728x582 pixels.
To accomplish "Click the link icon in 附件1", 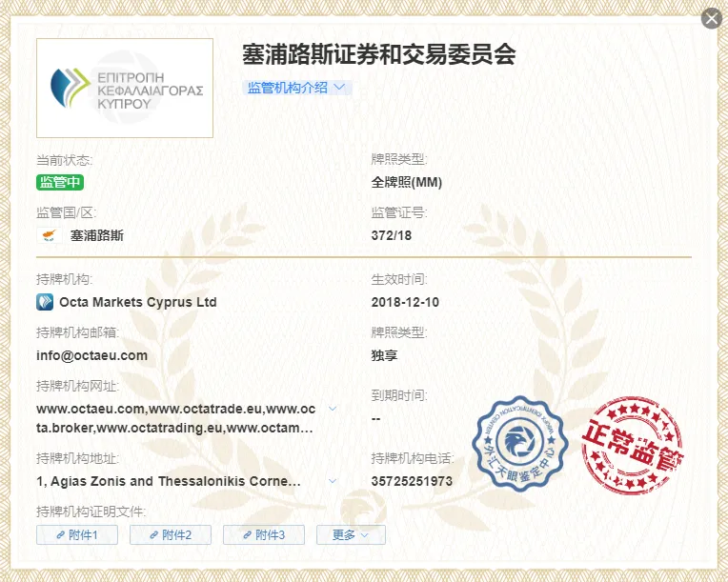I will coord(60,535).
